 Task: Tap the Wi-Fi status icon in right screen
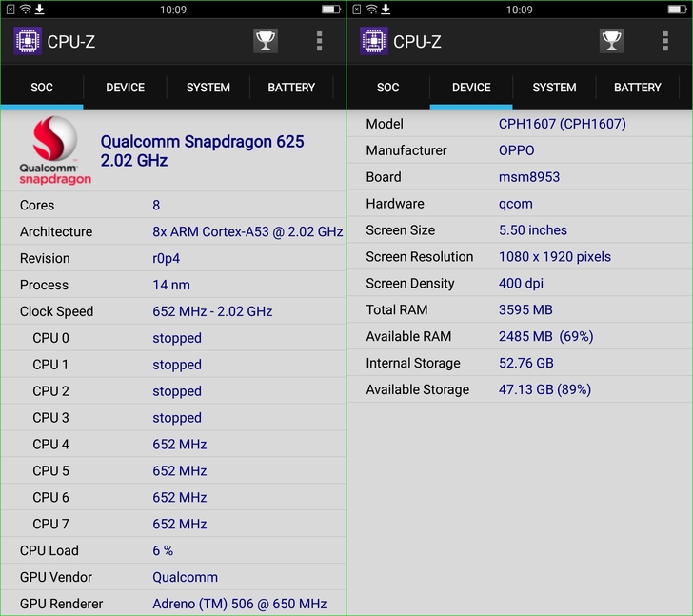point(371,9)
